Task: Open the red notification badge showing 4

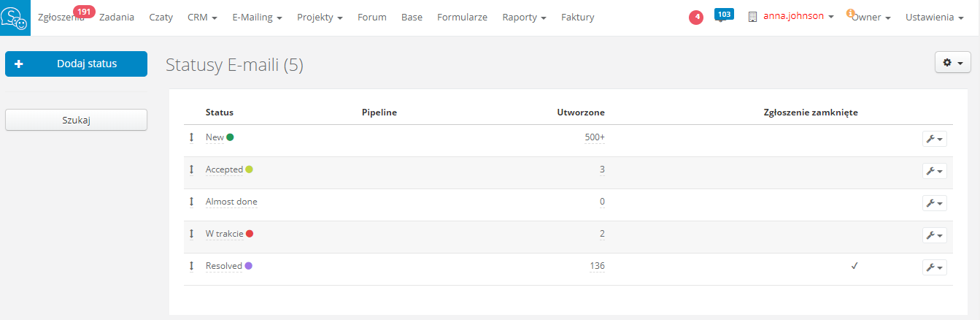Action: click(x=696, y=18)
